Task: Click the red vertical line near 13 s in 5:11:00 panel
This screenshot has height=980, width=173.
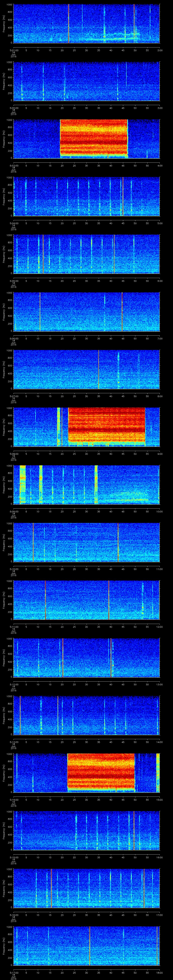Action: click(45, 600)
